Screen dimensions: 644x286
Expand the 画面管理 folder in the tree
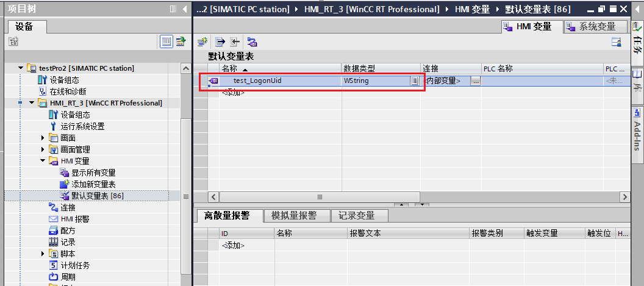pos(43,149)
